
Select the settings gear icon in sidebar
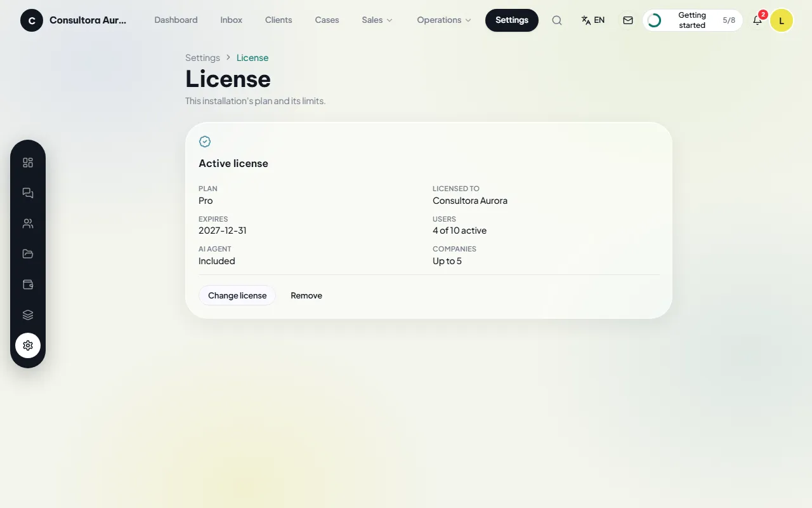(x=28, y=345)
